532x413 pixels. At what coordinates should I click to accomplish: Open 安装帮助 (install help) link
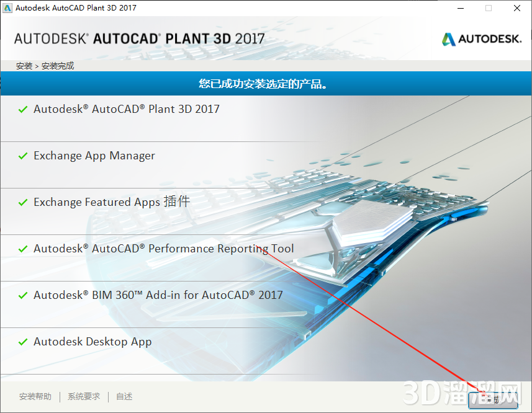(x=35, y=396)
